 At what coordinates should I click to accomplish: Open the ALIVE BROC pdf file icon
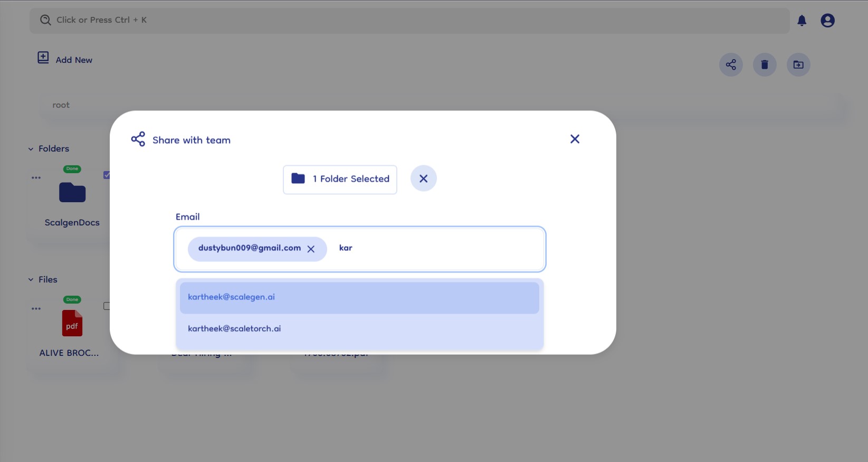pos(72,323)
